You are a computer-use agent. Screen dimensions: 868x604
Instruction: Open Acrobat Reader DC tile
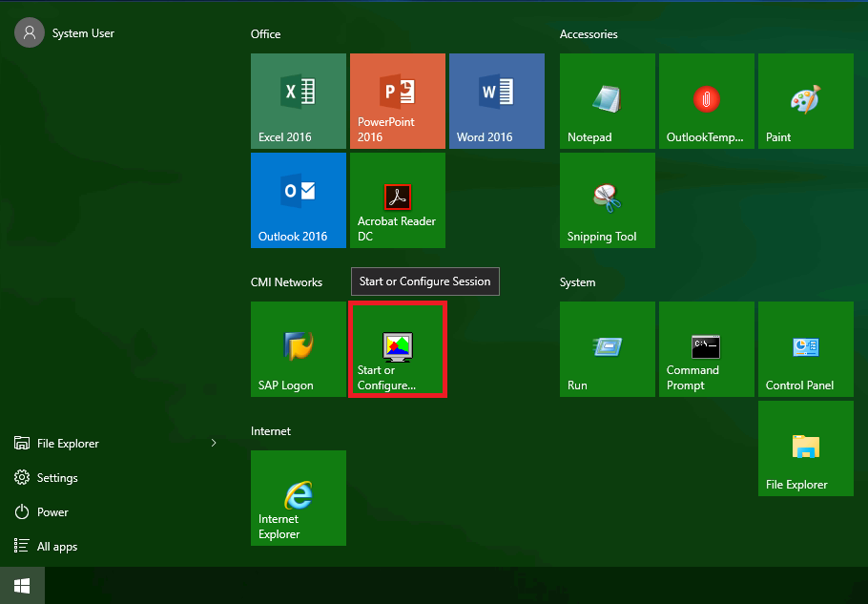click(x=398, y=199)
